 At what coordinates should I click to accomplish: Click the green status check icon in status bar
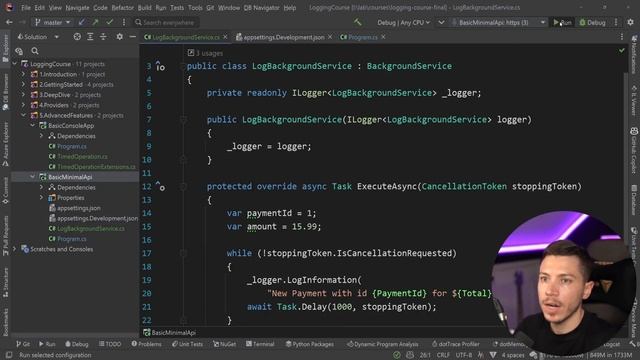[x=397, y=355]
